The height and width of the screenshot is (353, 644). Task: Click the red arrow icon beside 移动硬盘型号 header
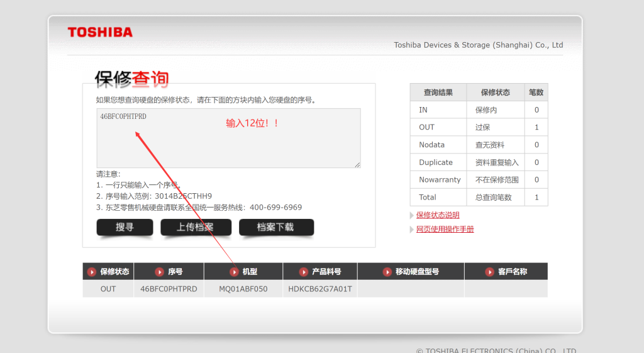tap(387, 272)
